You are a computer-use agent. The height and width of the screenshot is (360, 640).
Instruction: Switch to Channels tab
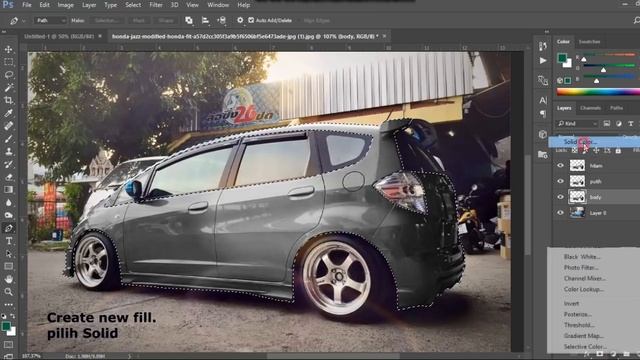[x=590, y=108]
